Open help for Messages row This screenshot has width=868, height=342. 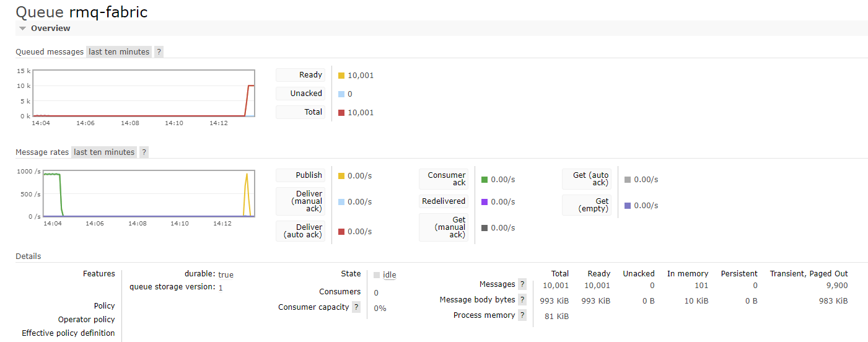pos(522,284)
